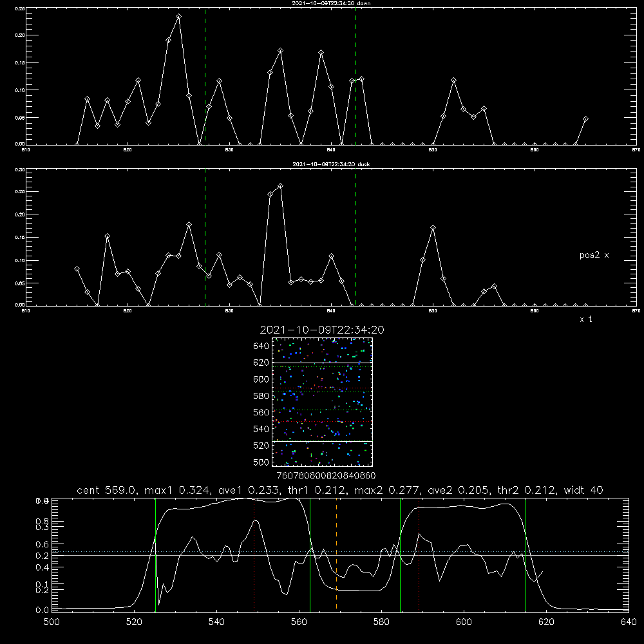Screen dimensions: 644x644
Task: Click the orange dashed center line in bottom plot
Action: pyautogui.click(x=336, y=554)
